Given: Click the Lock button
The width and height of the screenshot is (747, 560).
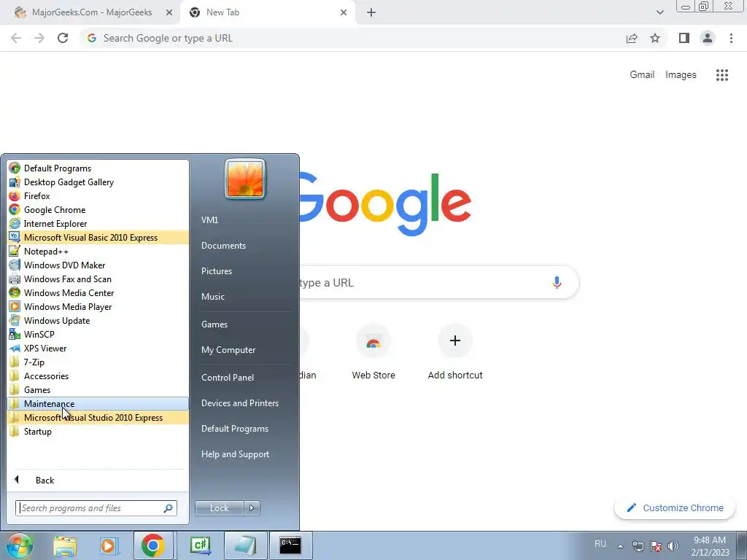Looking at the screenshot, I should click(x=219, y=508).
